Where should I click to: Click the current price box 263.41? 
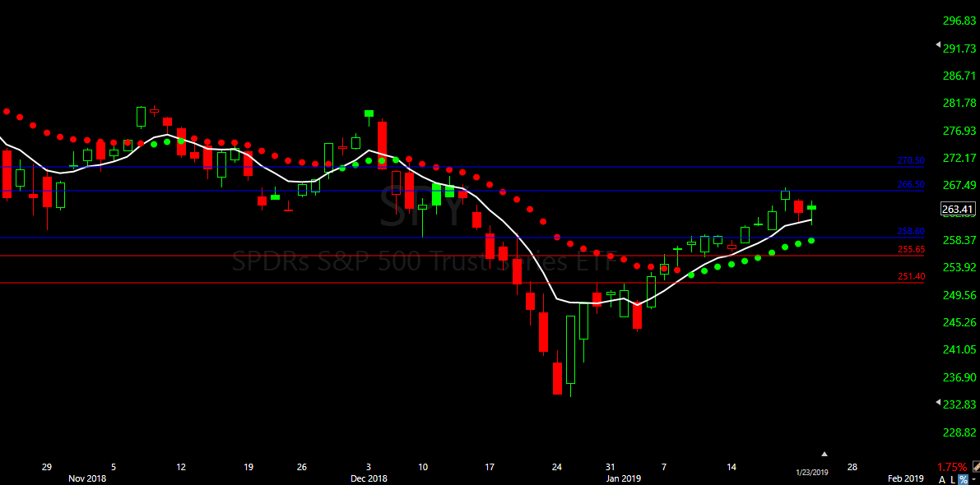click(x=958, y=209)
